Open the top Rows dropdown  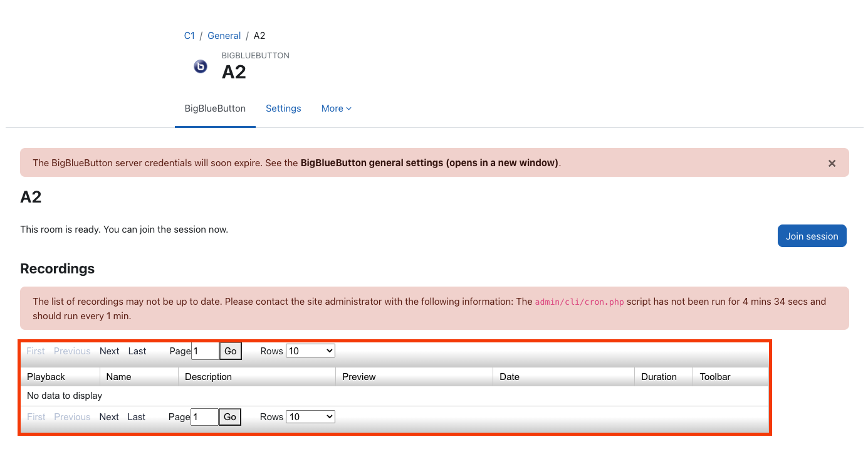pos(310,351)
